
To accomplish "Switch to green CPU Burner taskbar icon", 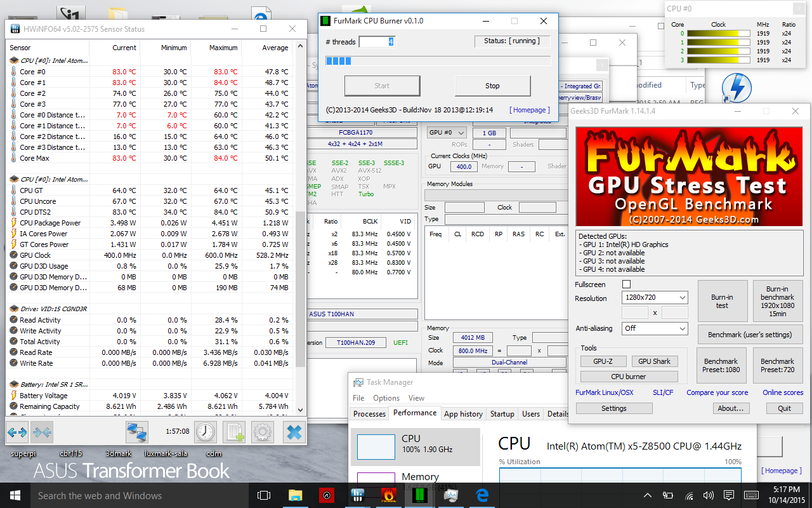I will (x=419, y=495).
